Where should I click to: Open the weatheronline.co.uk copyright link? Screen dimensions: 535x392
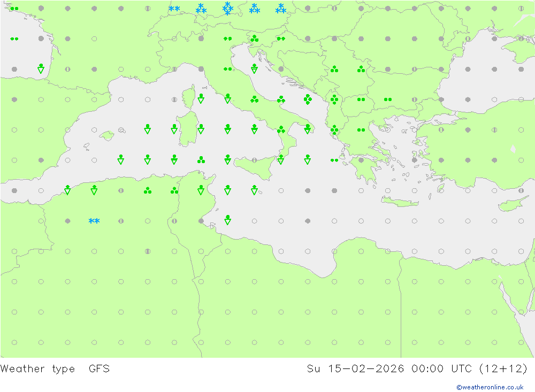[x=490, y=387]
